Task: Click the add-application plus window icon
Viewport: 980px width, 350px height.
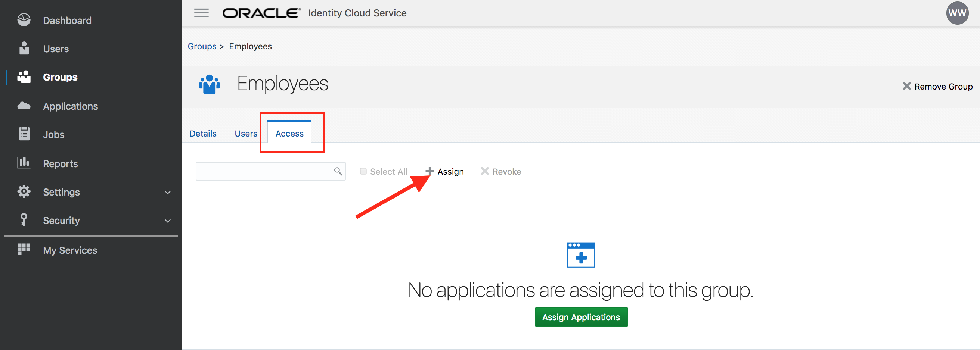Action: [x=580, y=254]
